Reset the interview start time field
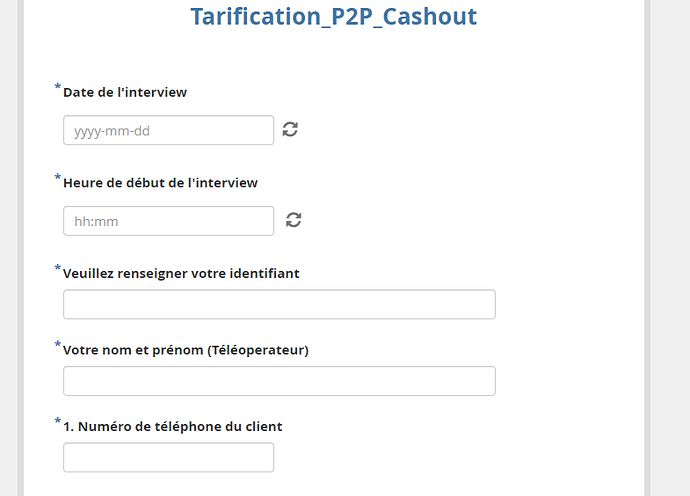The height and width of the screenshot is (496, 690). pyautogui.click(x=294, y=220)
